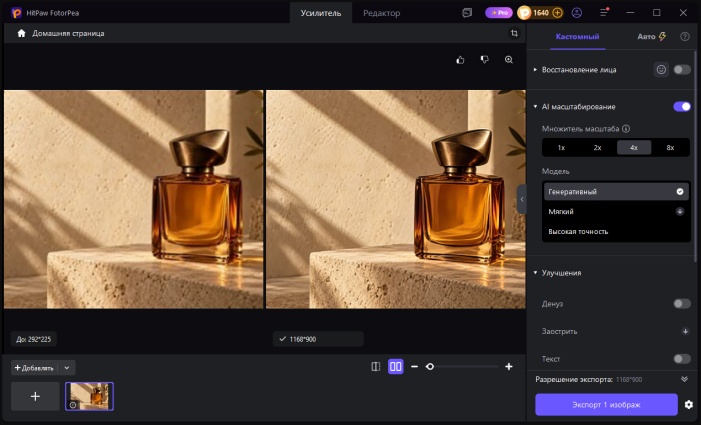Zoom out with the minus icon
This screenshot has width=701, height=425.
[x=414, y=366]
